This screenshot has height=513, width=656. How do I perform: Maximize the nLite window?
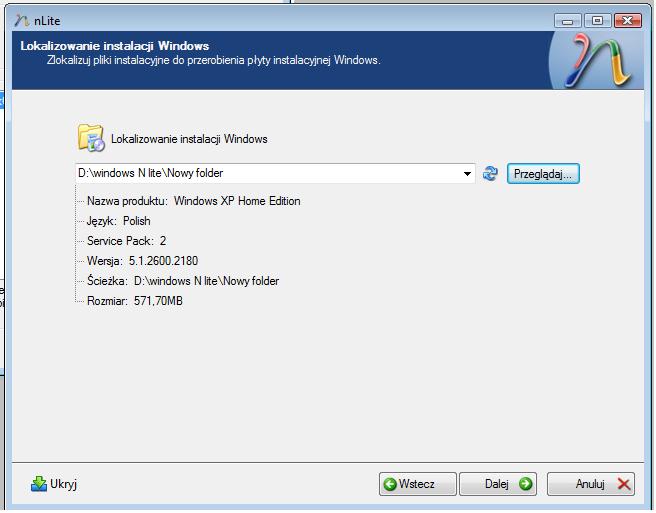597,21
